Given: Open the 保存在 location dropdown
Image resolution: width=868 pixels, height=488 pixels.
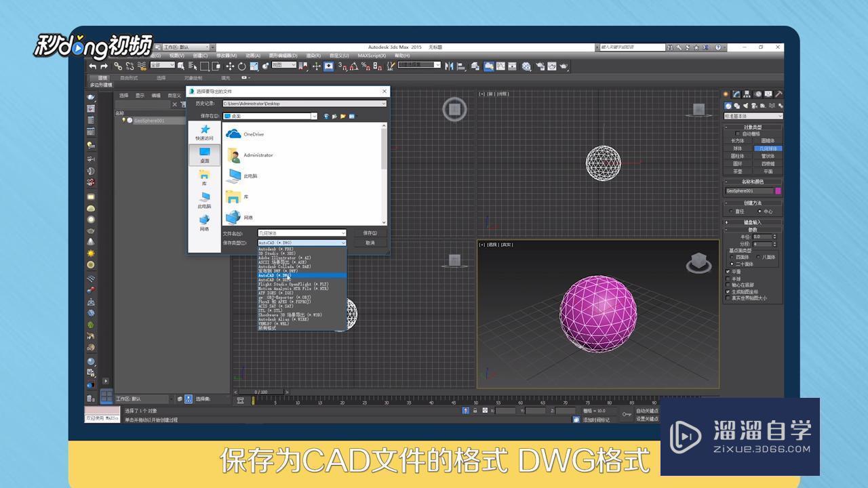Looking at the screenshot, I should [314, 116].
